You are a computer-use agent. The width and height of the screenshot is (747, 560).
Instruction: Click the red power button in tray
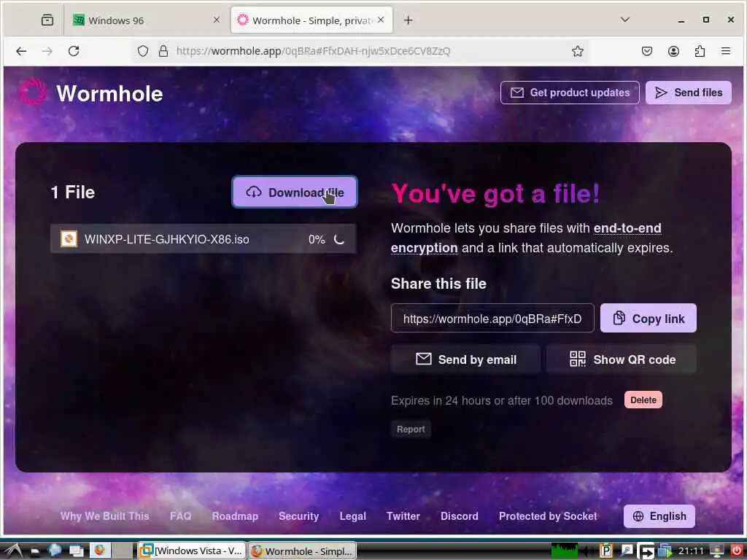737,551
